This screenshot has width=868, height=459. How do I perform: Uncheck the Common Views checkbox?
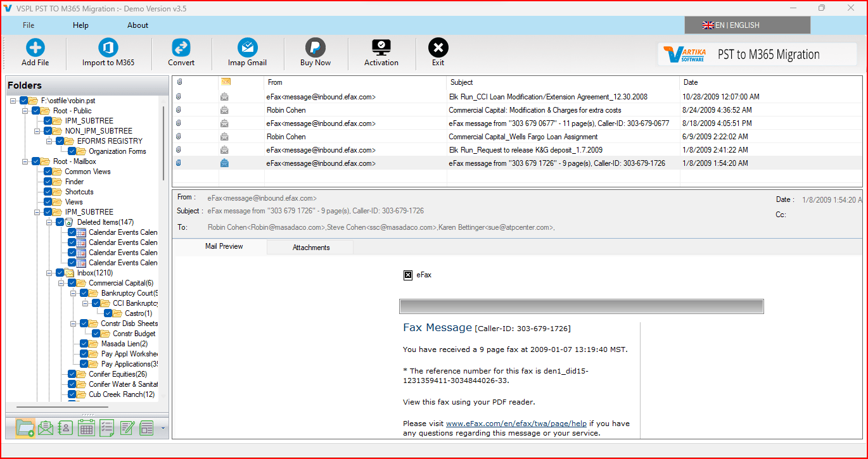(x=48, y=172)
